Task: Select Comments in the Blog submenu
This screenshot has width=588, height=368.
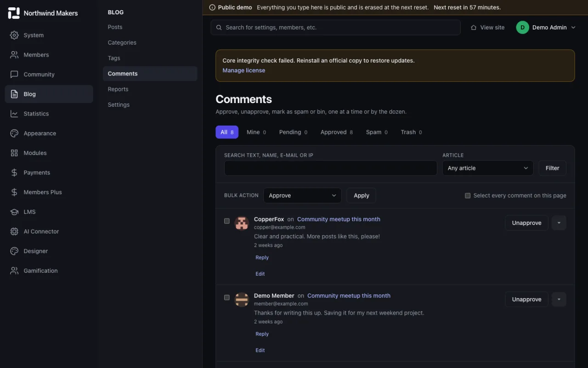Action: (150, 74)
